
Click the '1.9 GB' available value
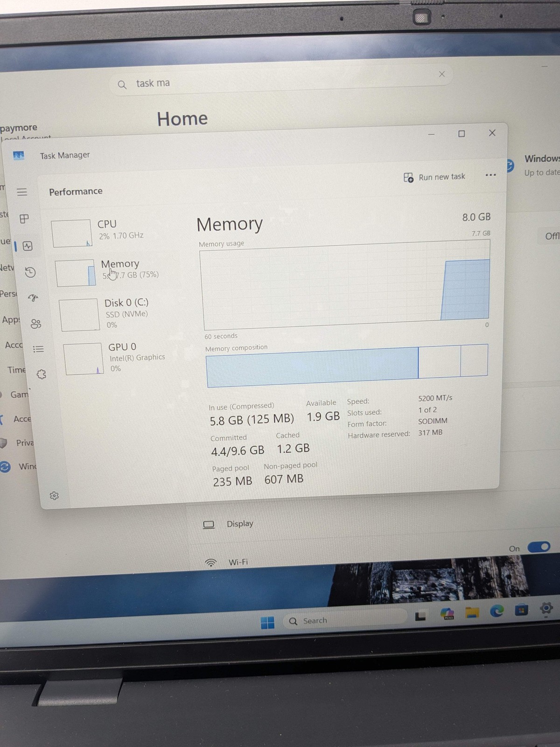pos(323,416)
